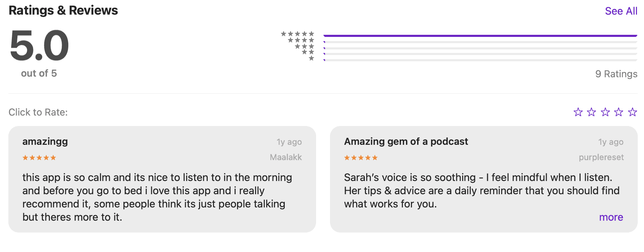The image size is (644, 252).
Task: Click the Ratings & Reviews heading
Action: 63,10
